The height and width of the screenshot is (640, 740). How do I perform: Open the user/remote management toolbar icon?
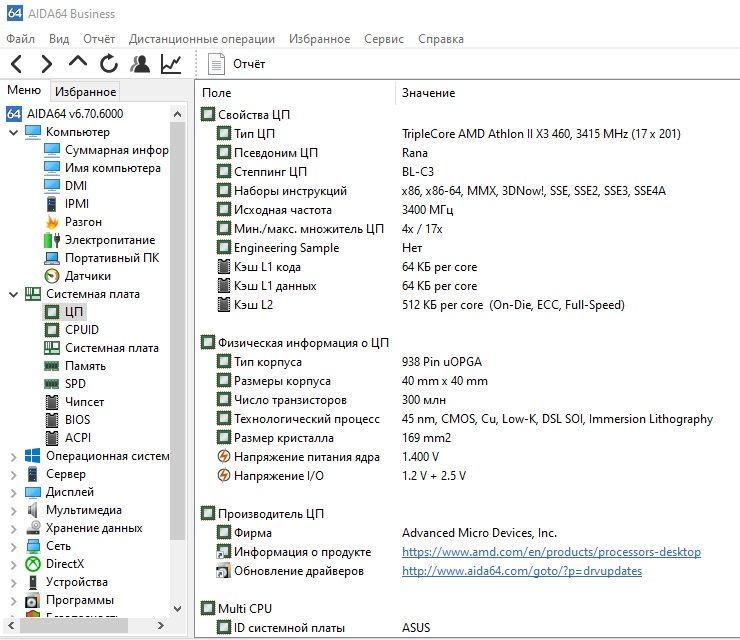140,64
